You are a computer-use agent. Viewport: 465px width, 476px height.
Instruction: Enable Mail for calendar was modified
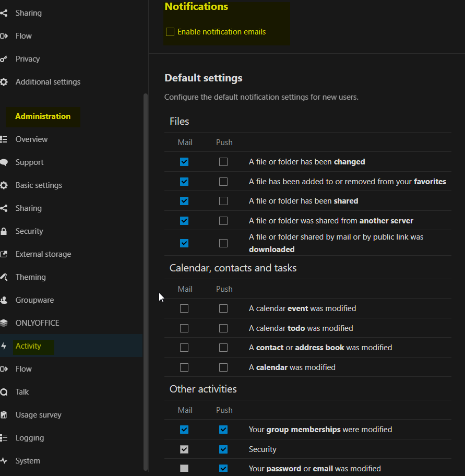(x=184, y=367)
